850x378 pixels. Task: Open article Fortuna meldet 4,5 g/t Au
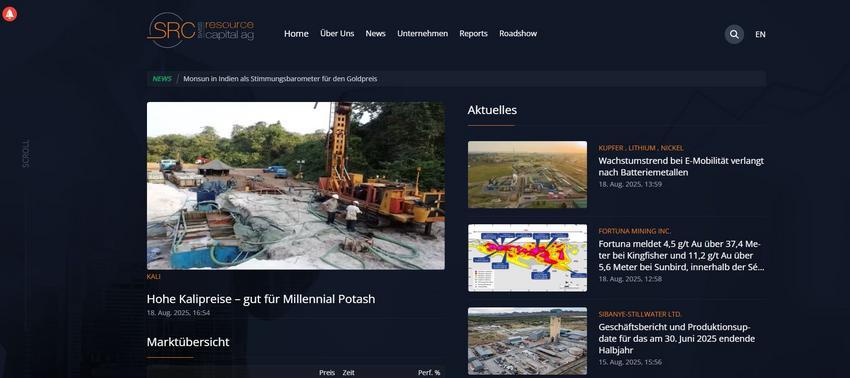[681, 255]
